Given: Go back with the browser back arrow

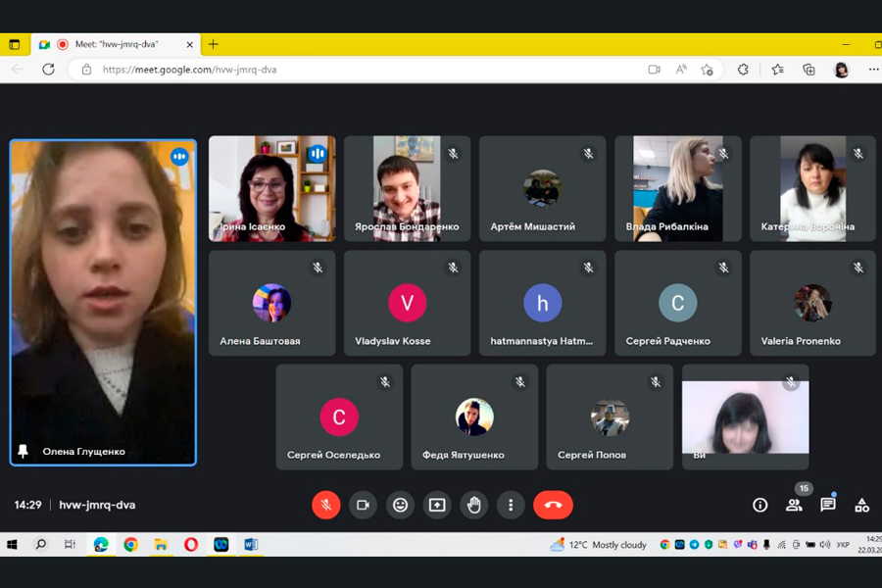Looking at the screenshot, I should click(18, 70).
